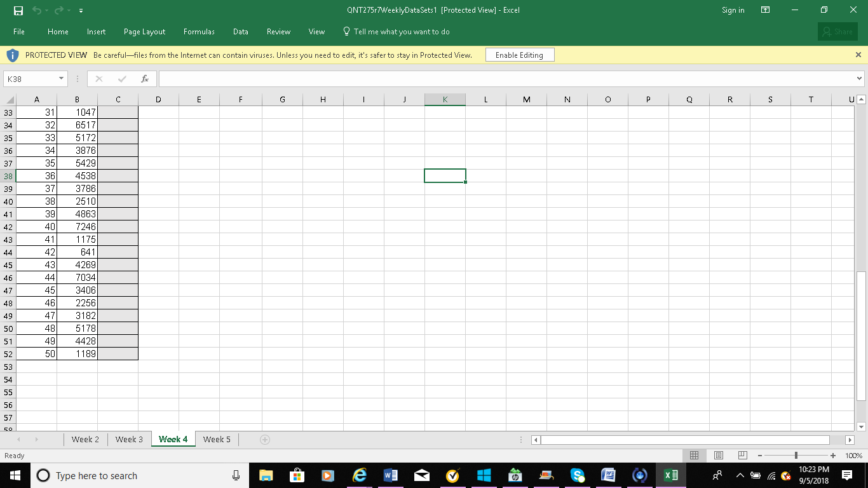Image resolution: width=868 pixels, height=488 pixels.
Task: Click the Name Box showing K38
Action: 31,79
